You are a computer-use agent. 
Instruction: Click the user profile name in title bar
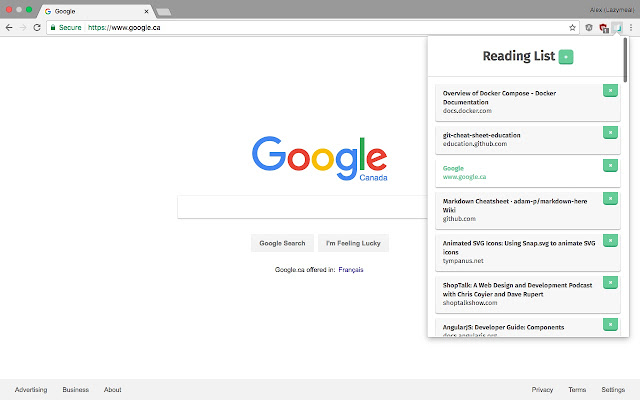pyautogui.click(x=611, y=10)
